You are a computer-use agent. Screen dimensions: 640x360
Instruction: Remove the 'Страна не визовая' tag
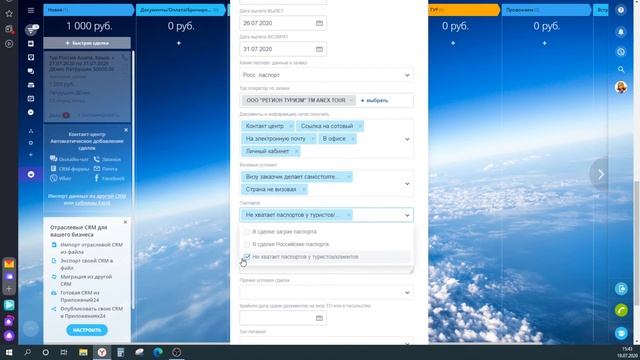(x=303, y=189)
